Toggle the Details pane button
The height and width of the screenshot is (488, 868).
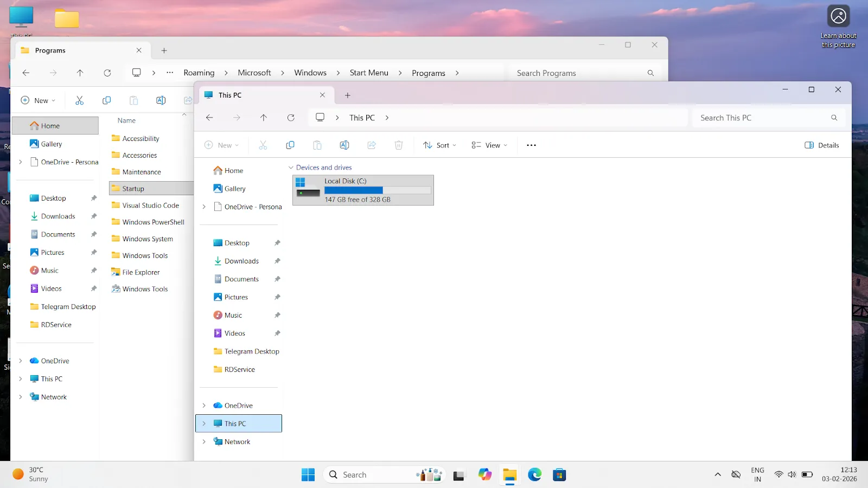click(821, 145)
